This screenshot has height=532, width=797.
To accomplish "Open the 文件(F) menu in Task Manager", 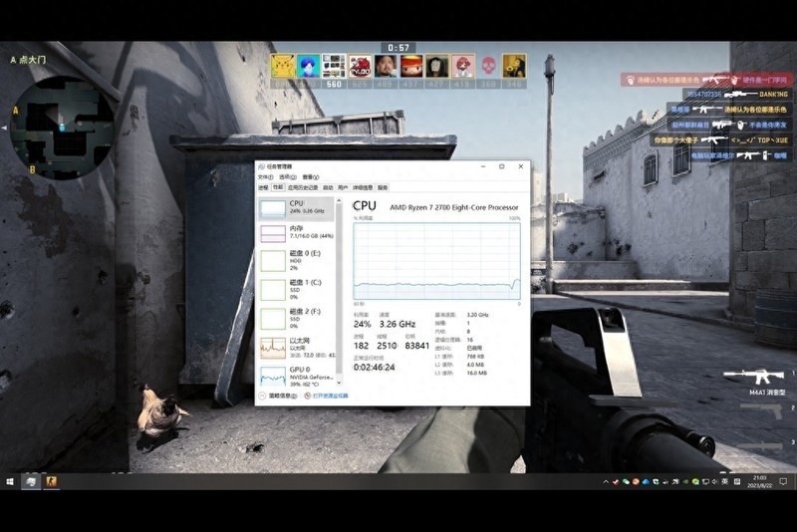I will tap(265, 176).
